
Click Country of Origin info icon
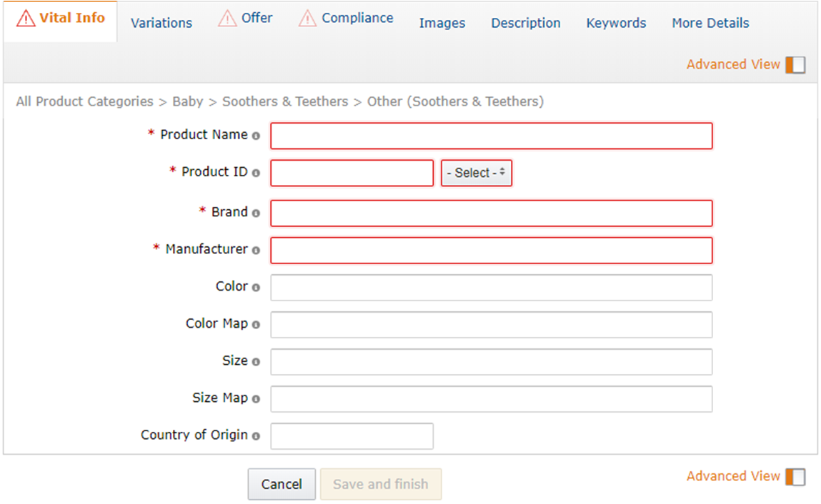click(256, 436)
